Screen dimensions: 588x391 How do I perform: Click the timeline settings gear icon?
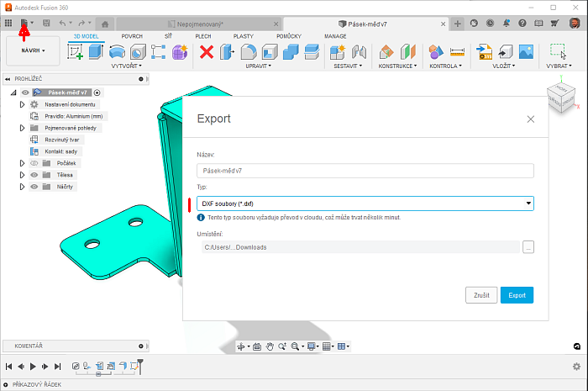click(576, 367)
